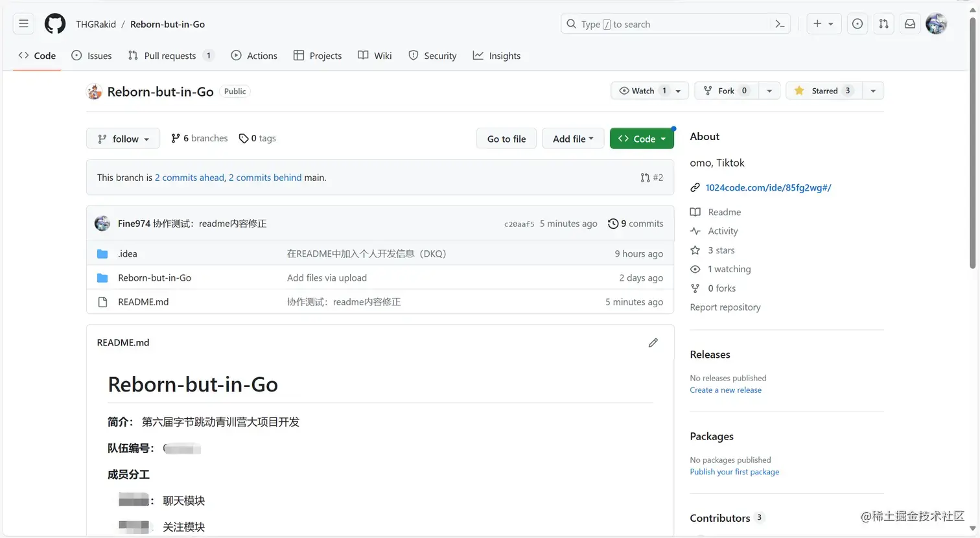Open the .idea folder

click(x=128, y=254)
